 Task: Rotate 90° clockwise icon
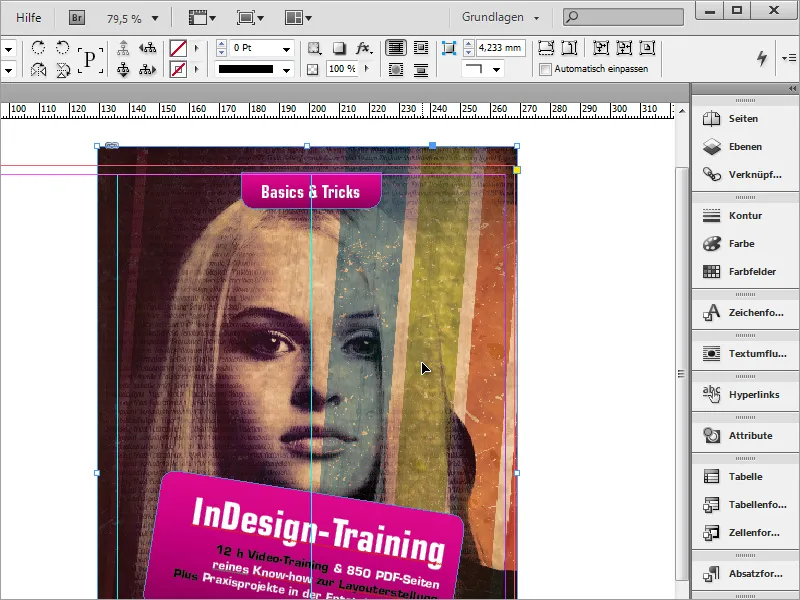[38, 48]
